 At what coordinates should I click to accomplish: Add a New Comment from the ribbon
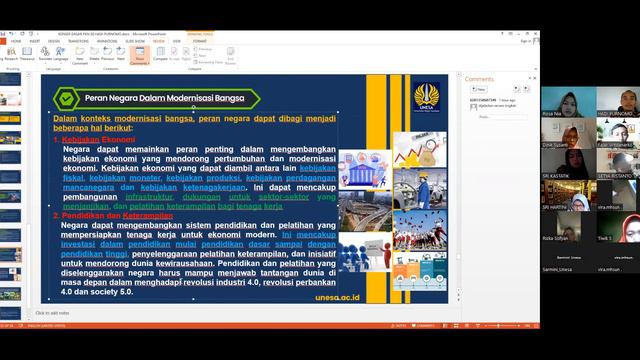pos(80,56)
